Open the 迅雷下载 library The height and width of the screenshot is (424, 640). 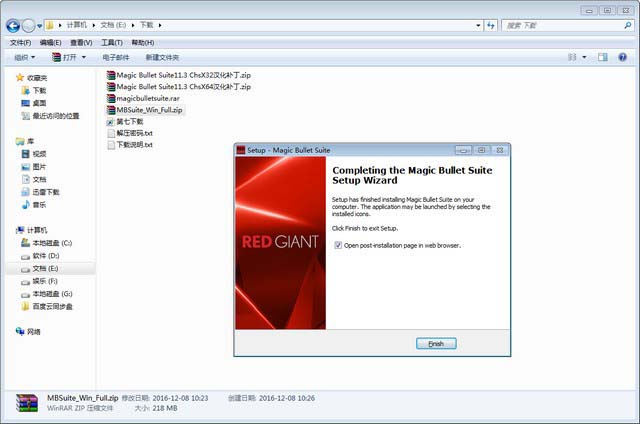click(x=40, y=192)
